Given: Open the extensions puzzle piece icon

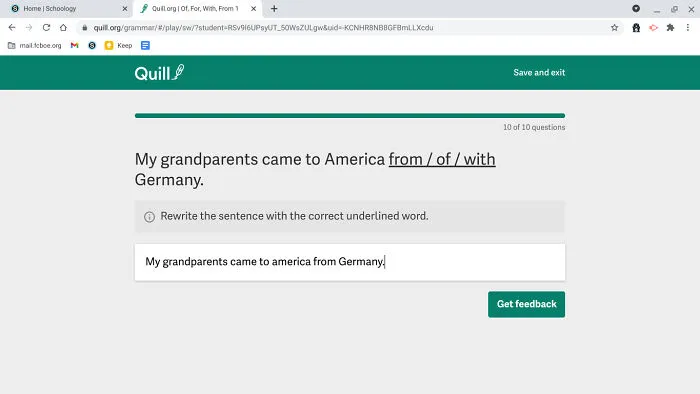Looking at the screenshot, I should (670, 28).
